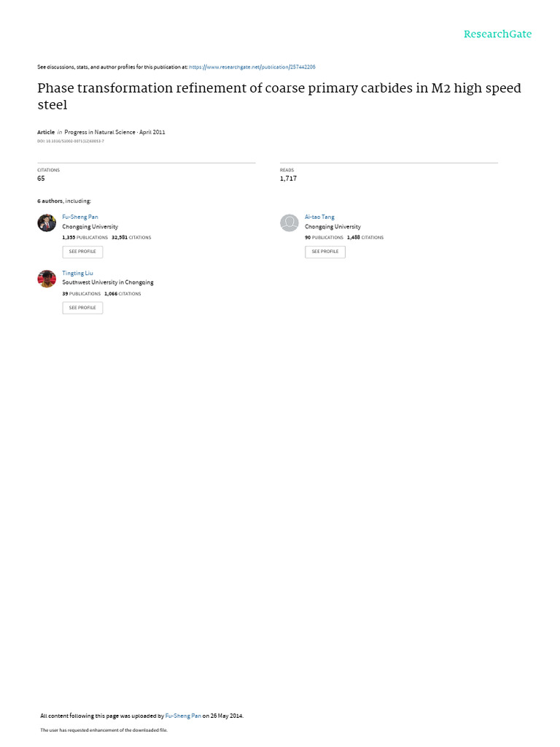Open the researchgate.net publication URL
Image resolution: width=560 pixels, height=747 pixels.
coord(252,67)
